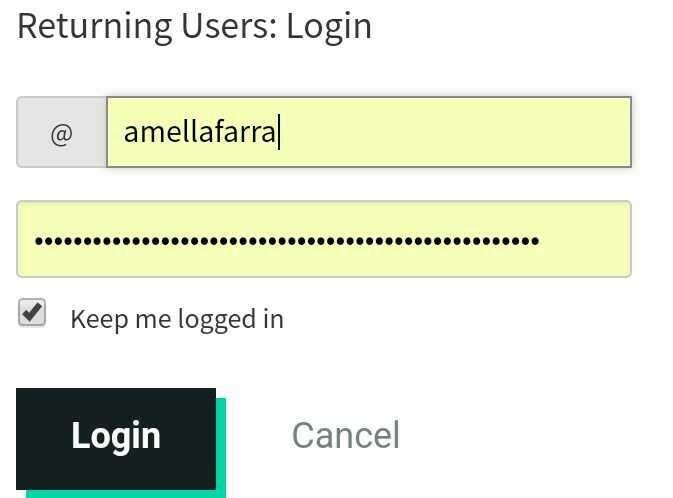Click the word Login in the heading
Viewport: 673px width, 498px height.
[x=329, y=27]
